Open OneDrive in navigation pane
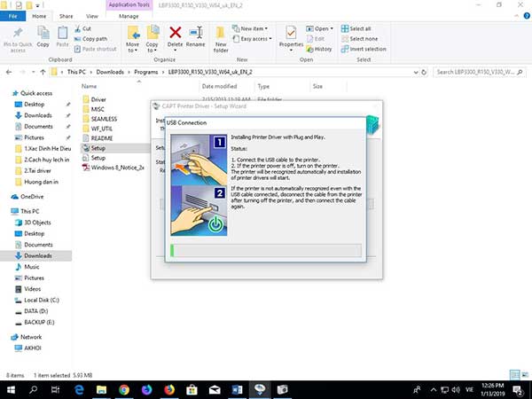 [x=27, y=197]
